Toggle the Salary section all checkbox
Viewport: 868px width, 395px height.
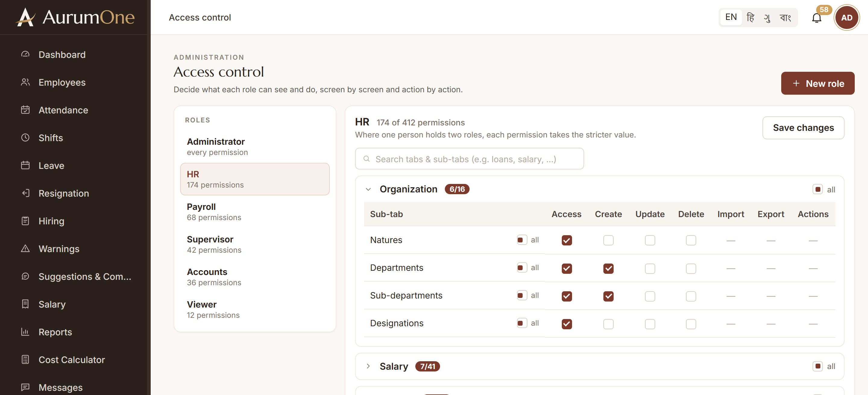coord(817,366)
